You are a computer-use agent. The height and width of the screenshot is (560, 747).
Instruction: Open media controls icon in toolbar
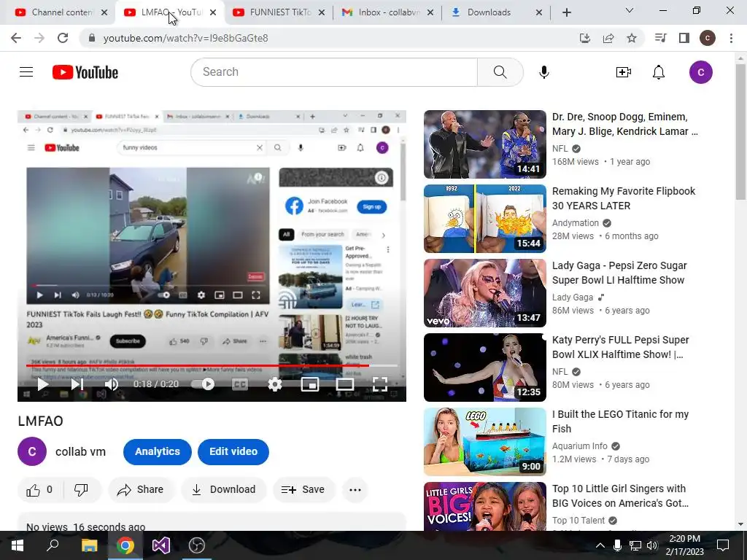[x=660, y=38]
